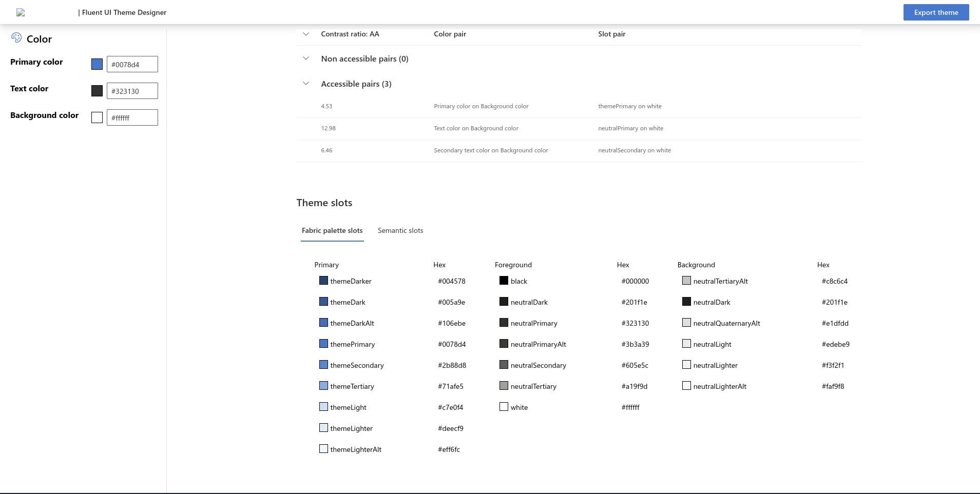Click the Export theme button
Screen dimensions: 980x494
click(x=935, y=12)
